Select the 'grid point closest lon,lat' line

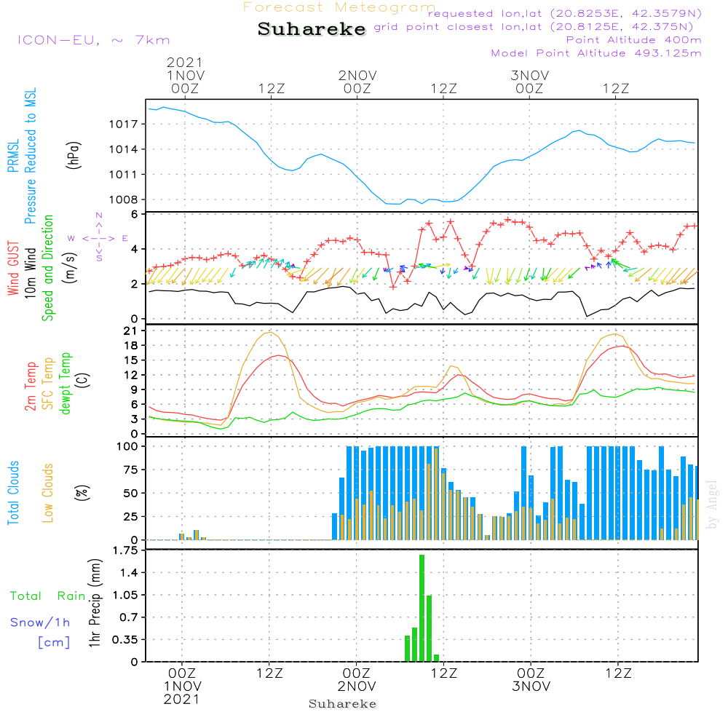pyautogui.click(x=534, y=26)
